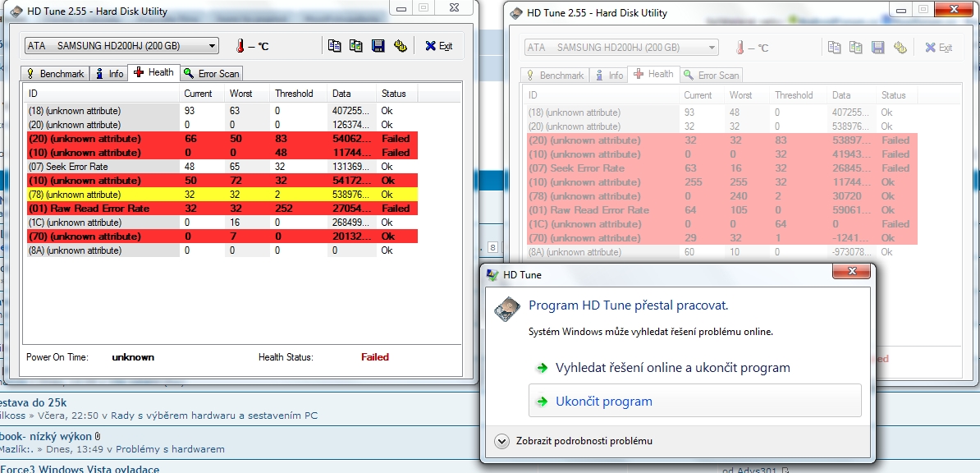The height and width of the screenshot is (473, 980).
Task: Click the red Failed health status text in left window
Action: coord(375,357)
